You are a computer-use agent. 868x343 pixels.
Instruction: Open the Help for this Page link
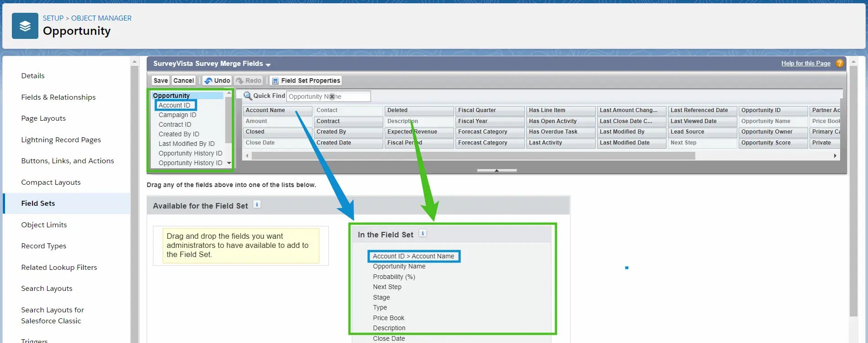point(806,64)
